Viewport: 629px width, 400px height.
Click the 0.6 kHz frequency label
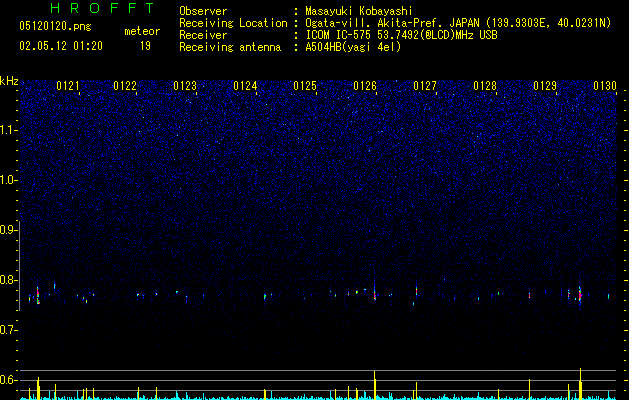(x=9, y=380)
